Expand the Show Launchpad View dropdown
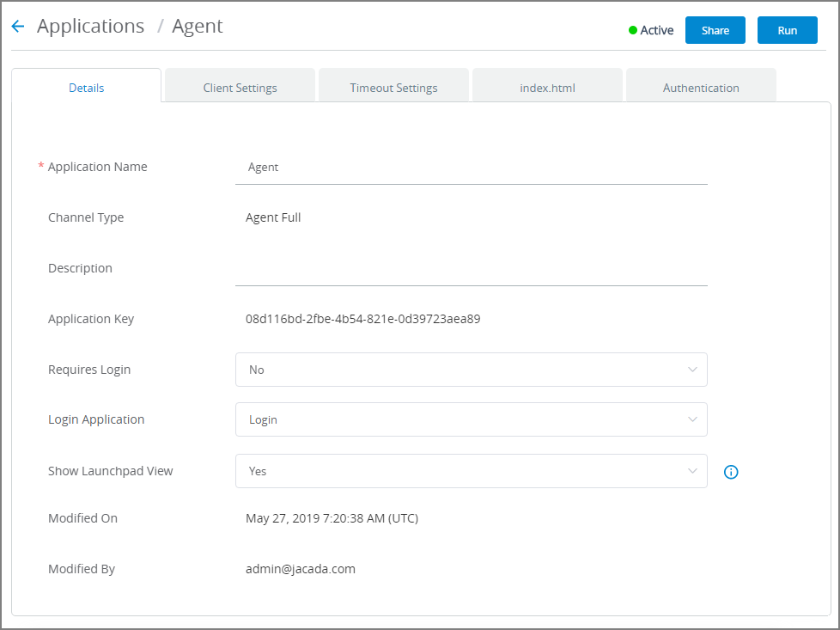 (x=472, y=471)
